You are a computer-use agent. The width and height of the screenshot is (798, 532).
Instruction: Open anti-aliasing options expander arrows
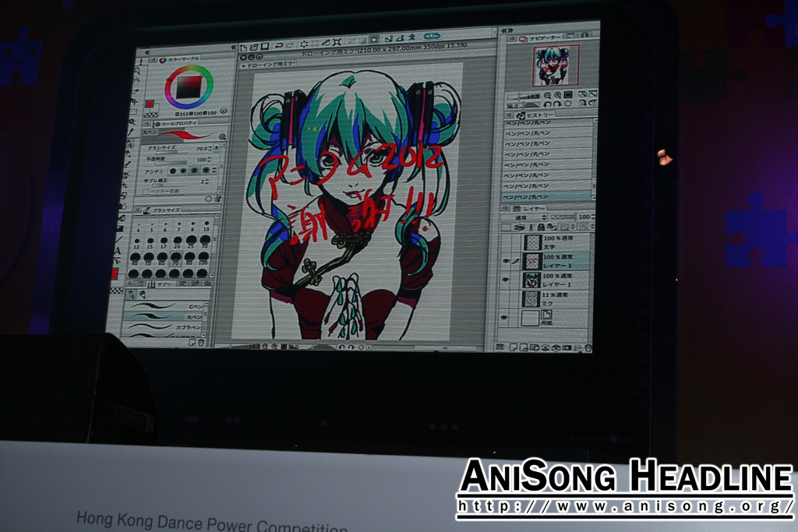pyautogui.click(x=214, y=170)
